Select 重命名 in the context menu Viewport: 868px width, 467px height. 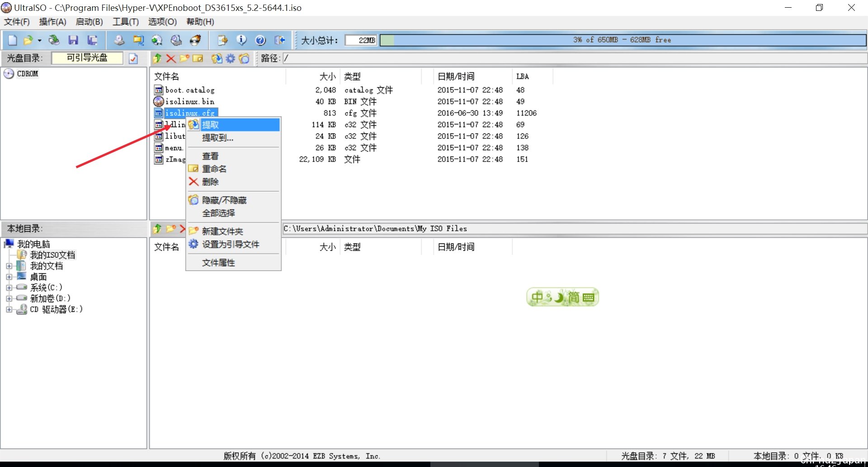click(233, 169)
